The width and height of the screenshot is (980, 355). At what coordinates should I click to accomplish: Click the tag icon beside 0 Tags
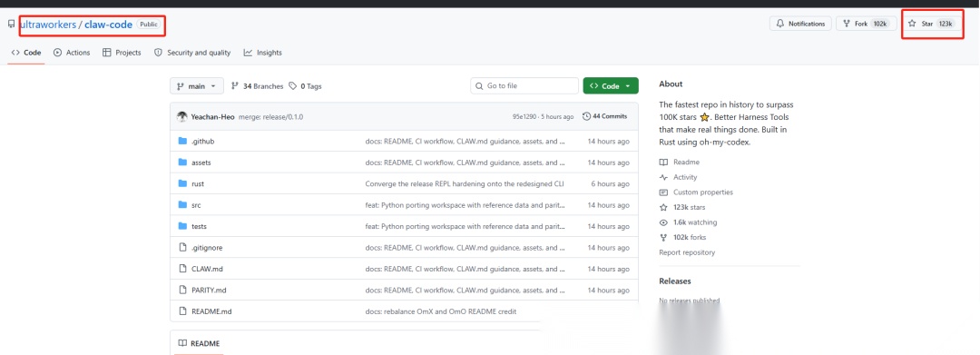pyautogui.click(x=292, y=86)
